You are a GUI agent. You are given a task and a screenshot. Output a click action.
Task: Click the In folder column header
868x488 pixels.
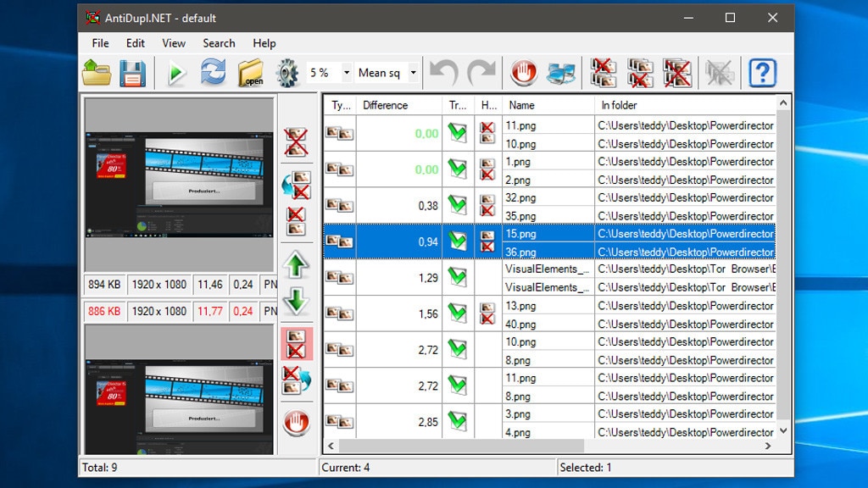[x=685, y=105]
